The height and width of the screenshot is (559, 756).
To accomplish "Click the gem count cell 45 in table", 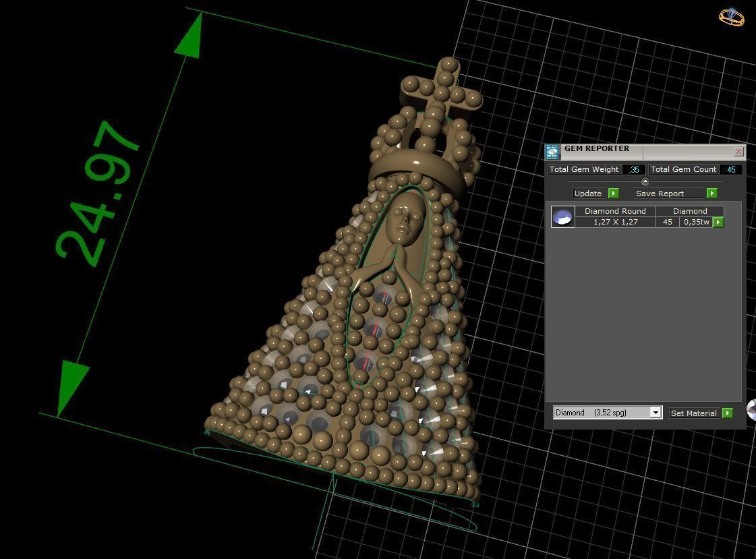I will click(667, 222).
